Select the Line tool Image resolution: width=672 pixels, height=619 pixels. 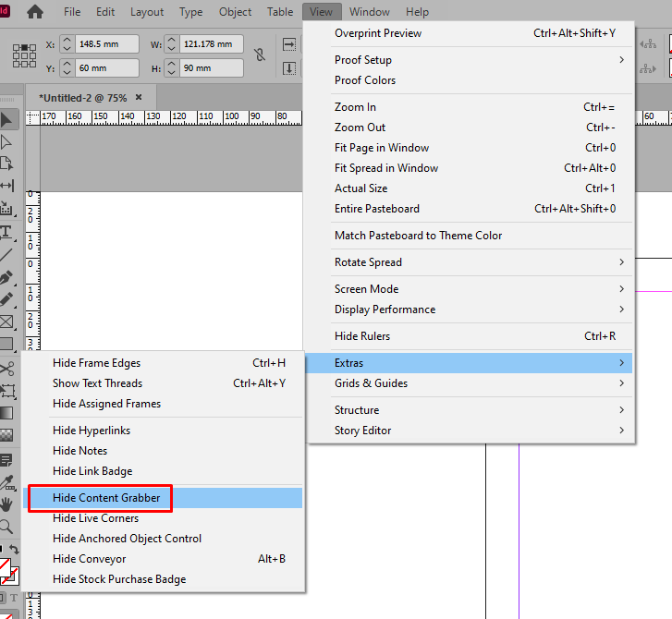pyautogui.click(x=6, y=255)
